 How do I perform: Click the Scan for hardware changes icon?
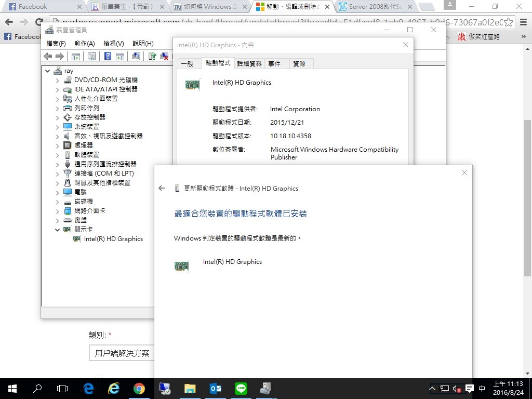pos(136,56)
